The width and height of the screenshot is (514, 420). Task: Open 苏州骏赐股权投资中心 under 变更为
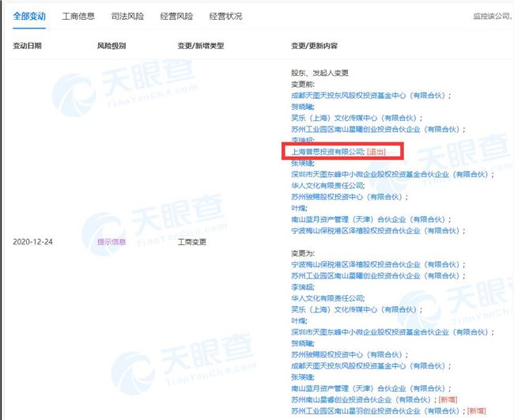tap(346, 354)
